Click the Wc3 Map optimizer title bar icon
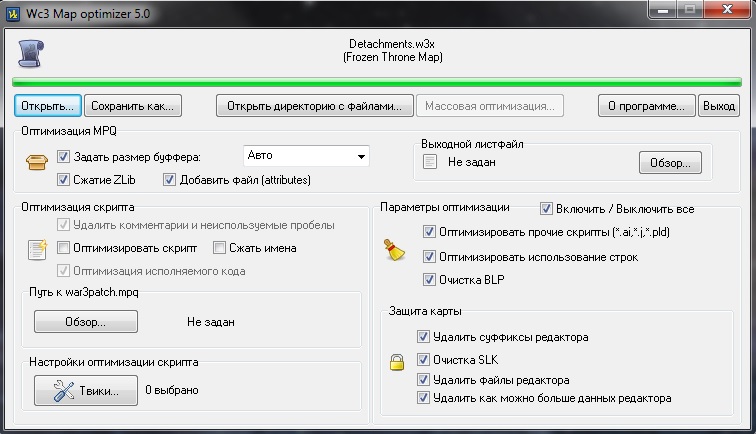Image resolution: width=756 pixels, height=434 pixels. [x=13, y=14]
